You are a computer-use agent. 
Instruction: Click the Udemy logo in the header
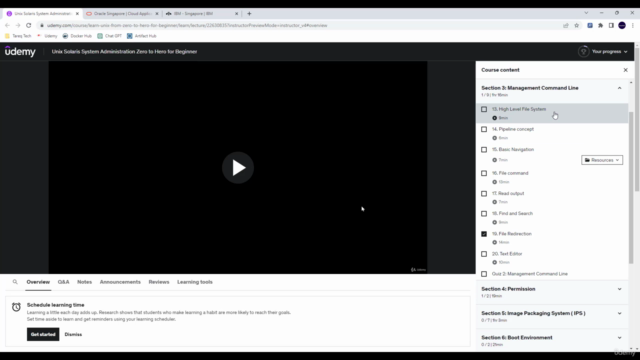[x=20, y=51]
